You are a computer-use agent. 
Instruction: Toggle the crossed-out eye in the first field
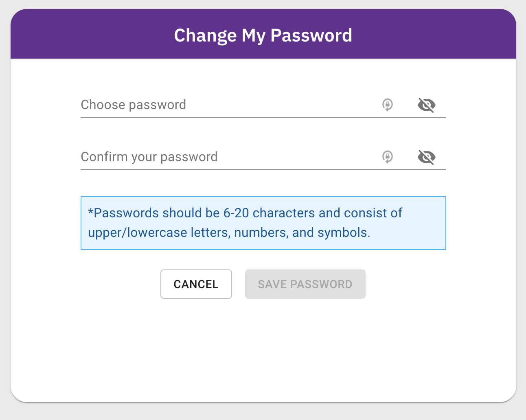pyautogui.click(x=426, y=105)
